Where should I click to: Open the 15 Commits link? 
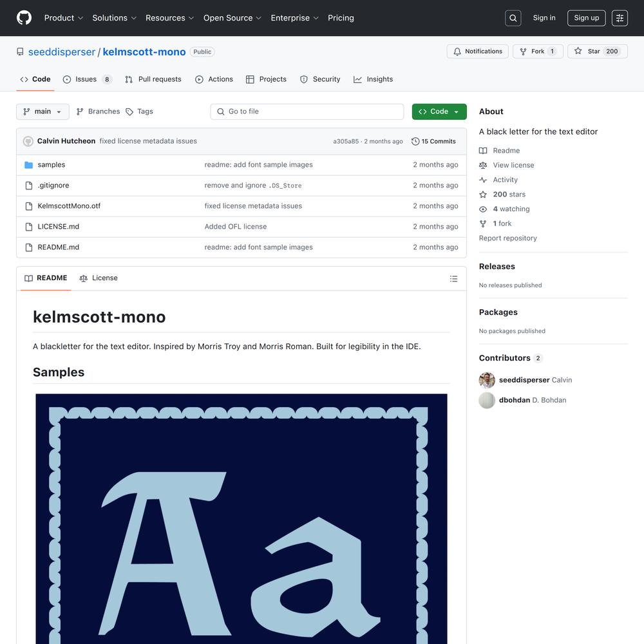coord(433,141)
